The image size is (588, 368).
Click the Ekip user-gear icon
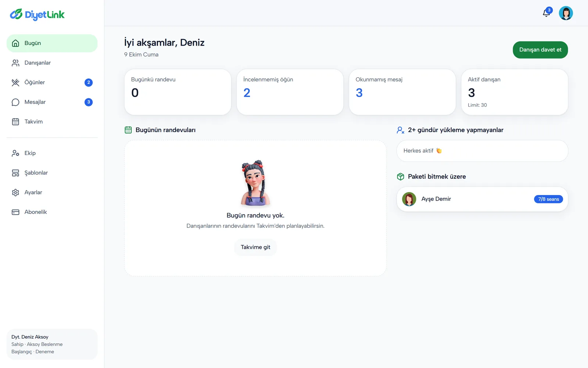(15, 153)
